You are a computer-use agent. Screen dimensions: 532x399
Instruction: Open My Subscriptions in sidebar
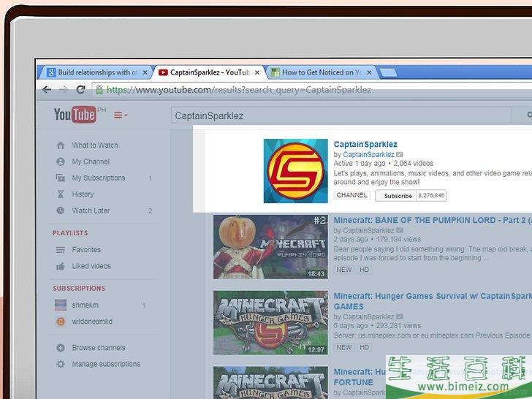tap(99, 178)
